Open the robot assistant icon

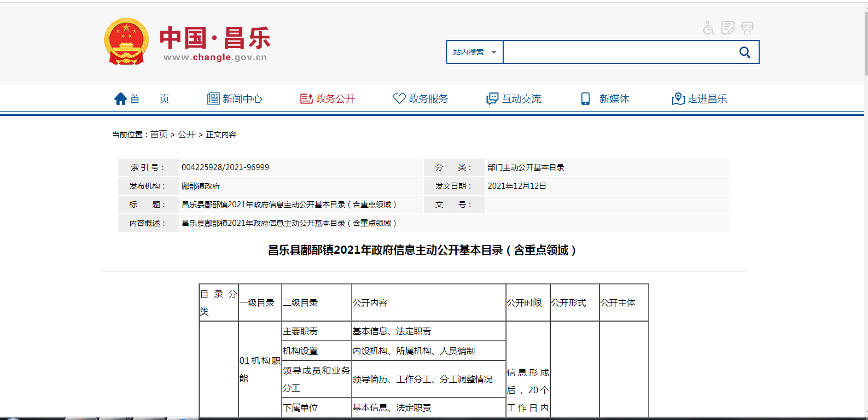[747, 28]
